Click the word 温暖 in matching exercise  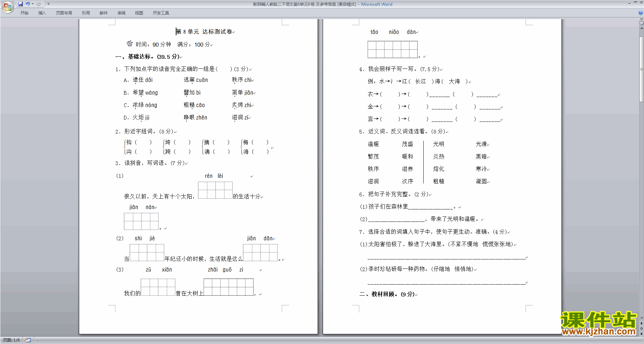pyautogui.click(x=373, y=144)
